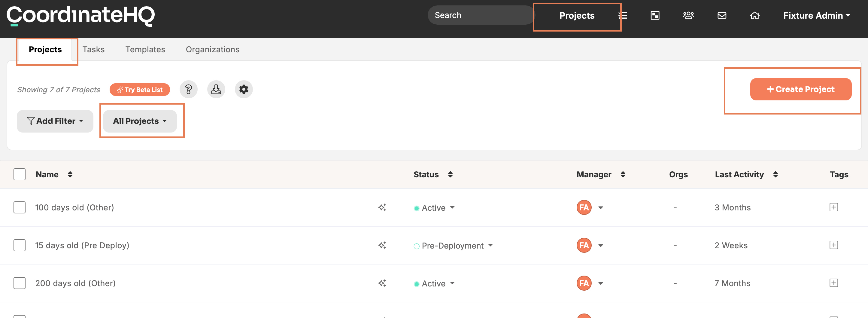Click the FA manager avatar for 200 days old
The width and height of the screenshot is (868, 318).
coord(584,283)
